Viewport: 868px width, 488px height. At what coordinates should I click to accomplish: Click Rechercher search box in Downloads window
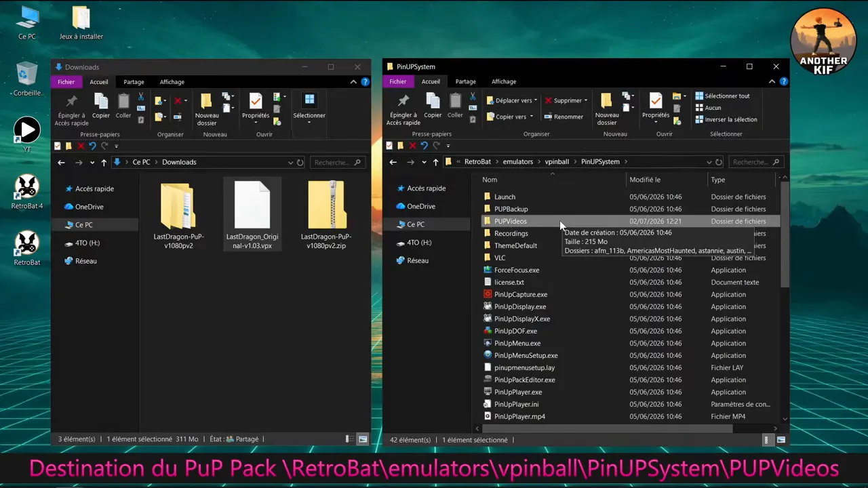[x=337, y=163]
